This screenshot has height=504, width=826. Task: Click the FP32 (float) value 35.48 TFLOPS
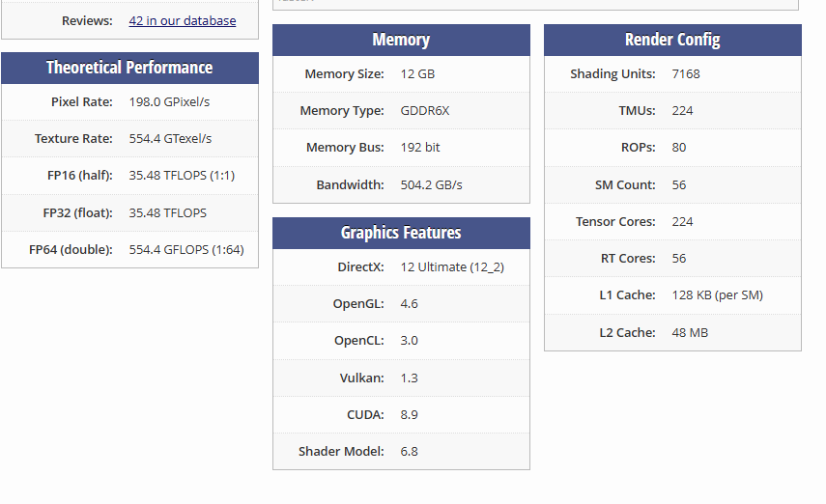[167, 212]
